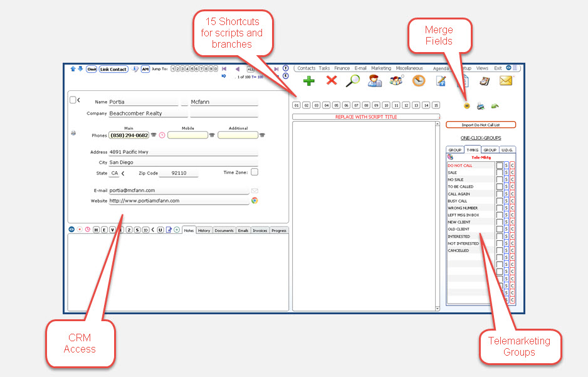The width and height of the screenshot is (588, 377).
Task: Select the T-MKG groups tab
Action: pos(472,150)
